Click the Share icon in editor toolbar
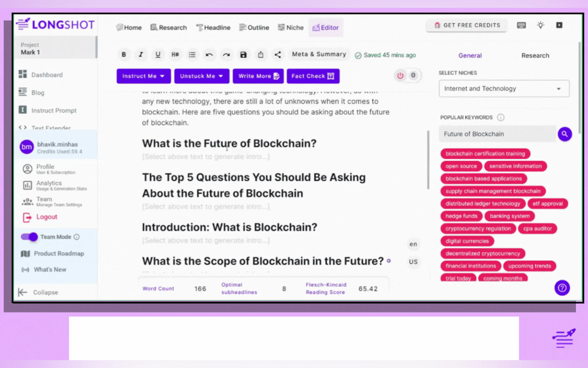Screen dimensions: 588x368 point(278,54)
